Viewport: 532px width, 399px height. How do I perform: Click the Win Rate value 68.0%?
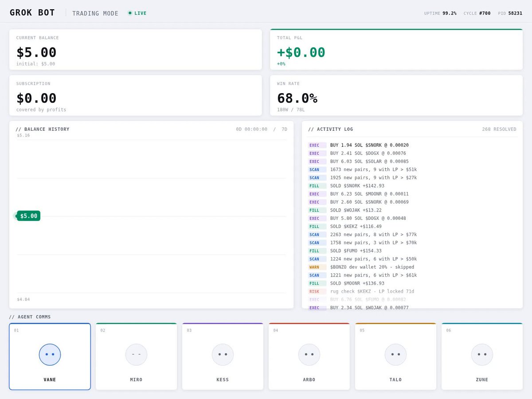[x=297, y=98]
